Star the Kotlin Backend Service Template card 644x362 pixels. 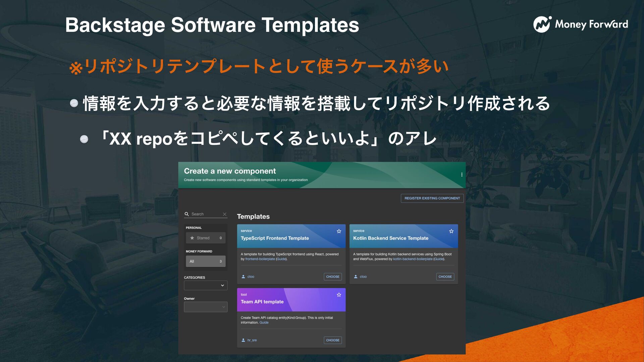coord(451,231)
